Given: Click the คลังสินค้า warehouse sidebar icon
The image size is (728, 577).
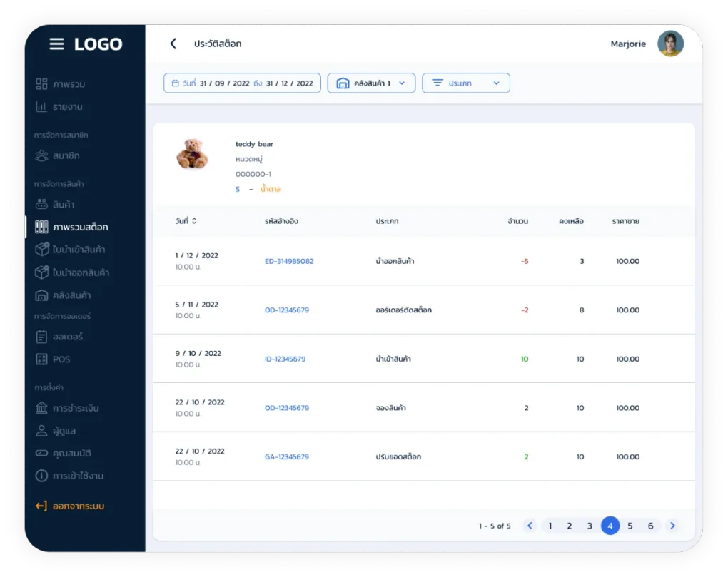Looking at the screenshot, I should pyautogui.click(x=41, y=295).
